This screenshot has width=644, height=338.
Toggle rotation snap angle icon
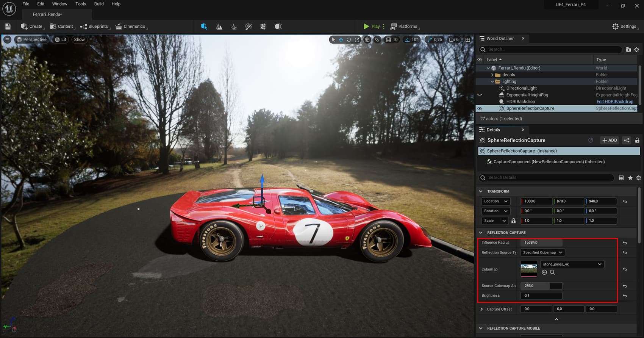click(407, 39)
